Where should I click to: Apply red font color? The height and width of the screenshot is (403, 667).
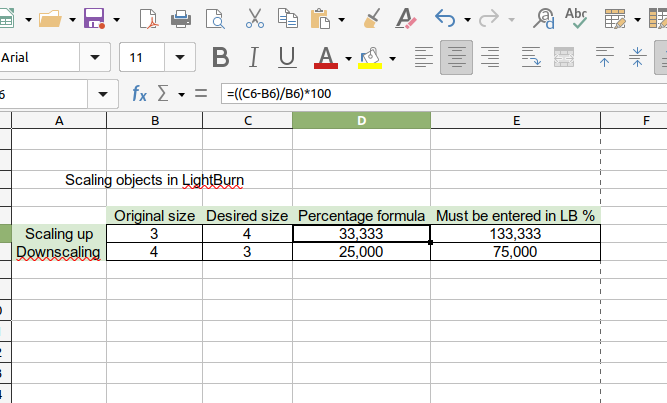326,57
